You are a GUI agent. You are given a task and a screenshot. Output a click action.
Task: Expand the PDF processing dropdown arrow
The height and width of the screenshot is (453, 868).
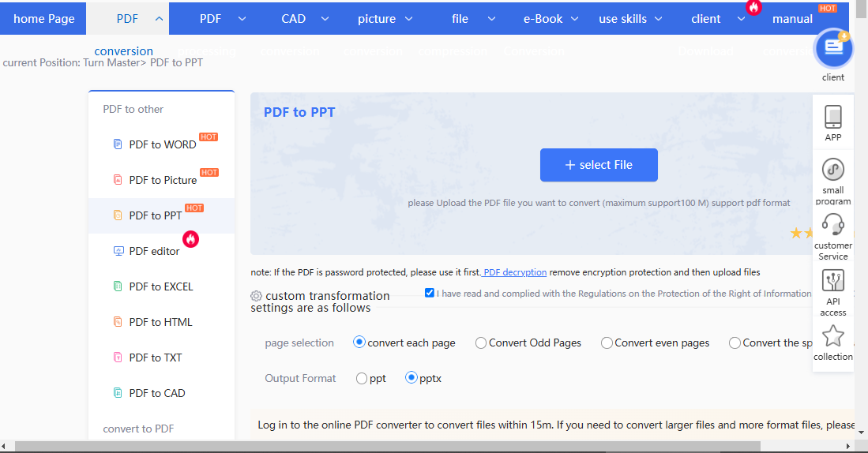242,19
